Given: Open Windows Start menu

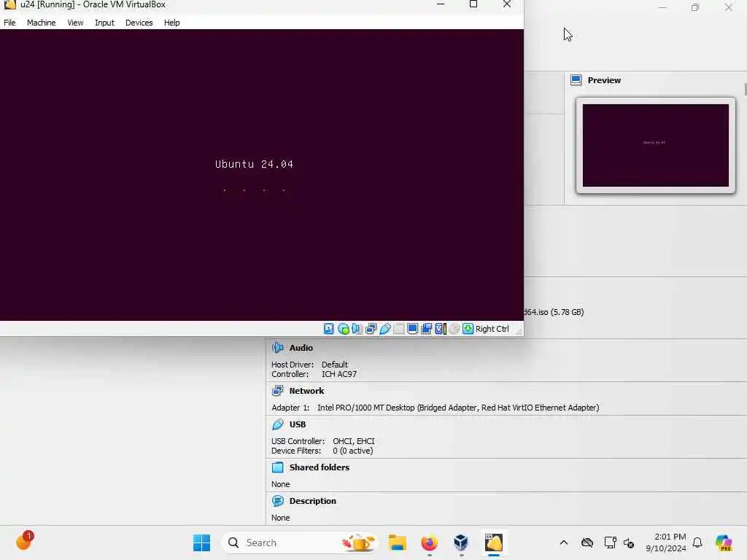Looking at the screenshot, I should [x=201, y=542].
